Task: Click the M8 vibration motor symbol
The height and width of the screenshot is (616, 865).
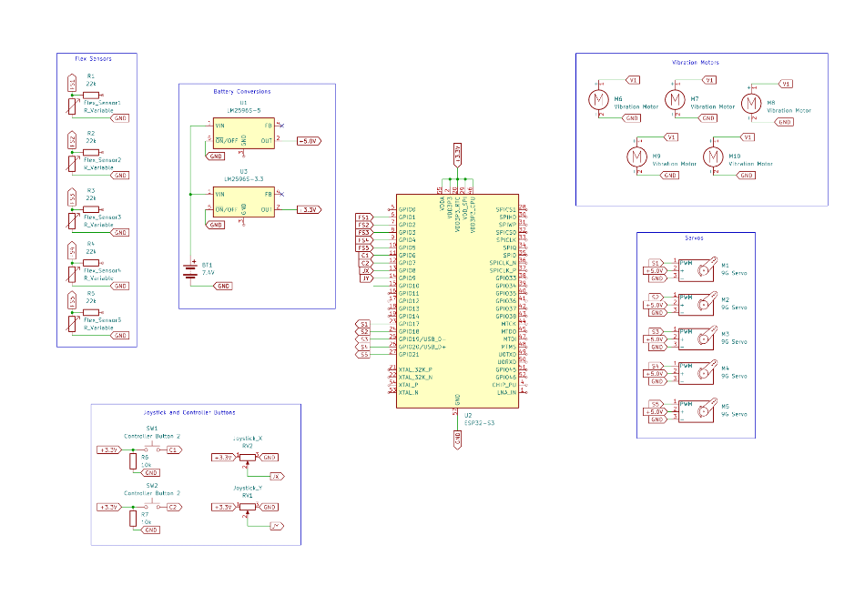Action: pyautogui.click(x=751, y=104)
